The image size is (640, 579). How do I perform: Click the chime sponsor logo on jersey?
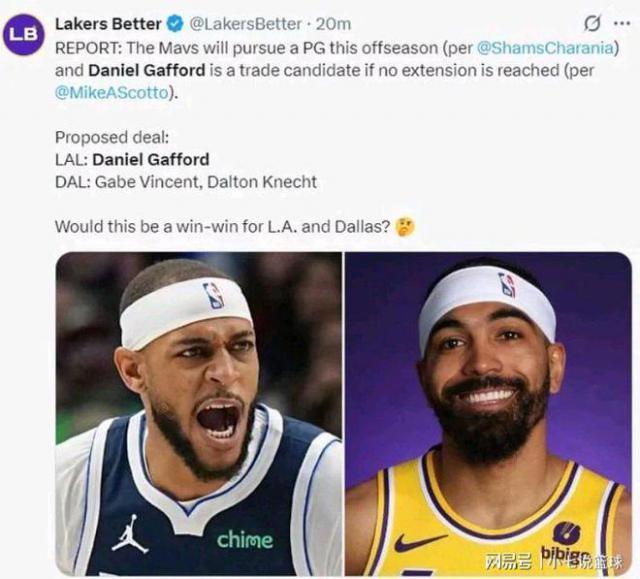click(245, 539)
